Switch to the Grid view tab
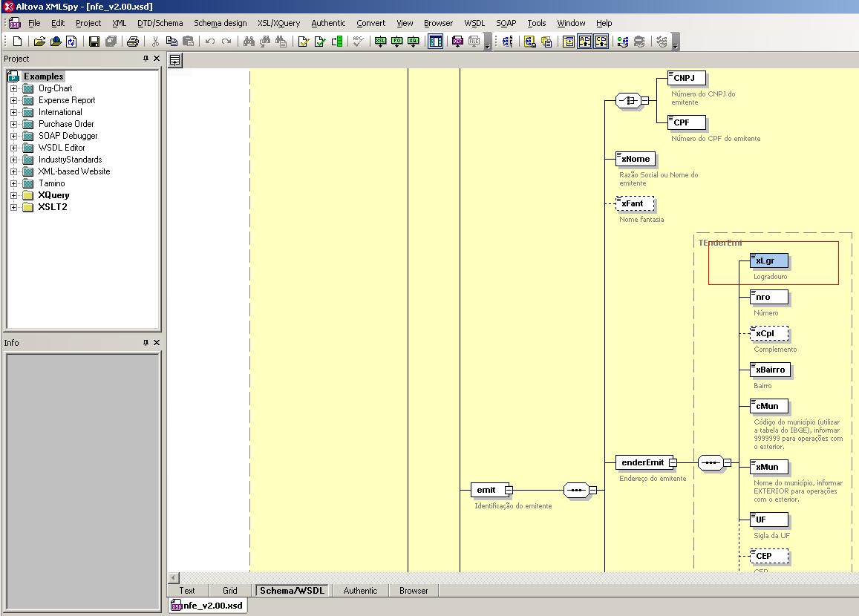The image size is (859, 616). tap(230, 591)
